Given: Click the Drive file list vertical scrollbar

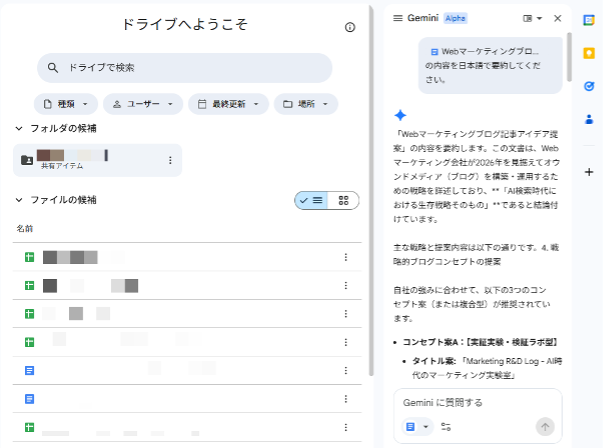Looking at the screenshot, I should click(371, 191).
